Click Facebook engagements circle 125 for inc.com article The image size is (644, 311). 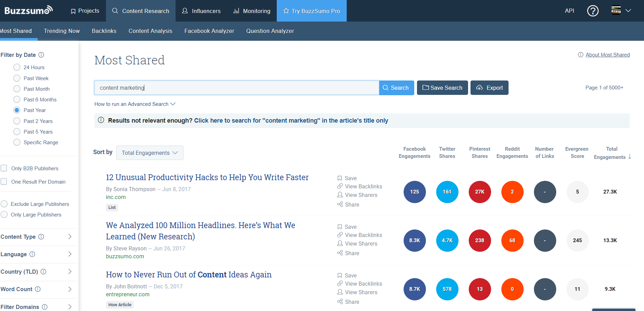tap(415, 192)
